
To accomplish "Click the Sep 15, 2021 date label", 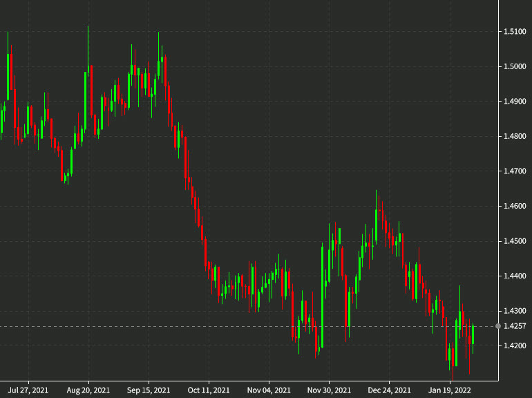I will (149, 390).
